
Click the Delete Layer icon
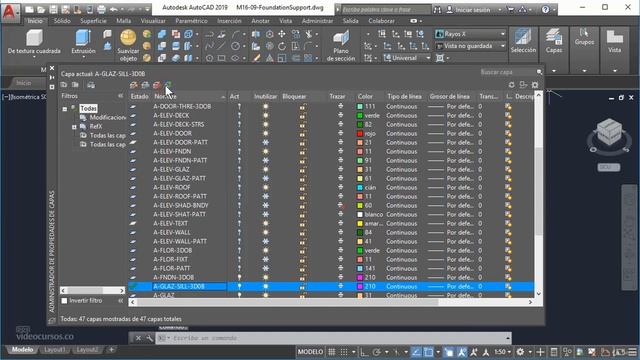pos(157,85)
